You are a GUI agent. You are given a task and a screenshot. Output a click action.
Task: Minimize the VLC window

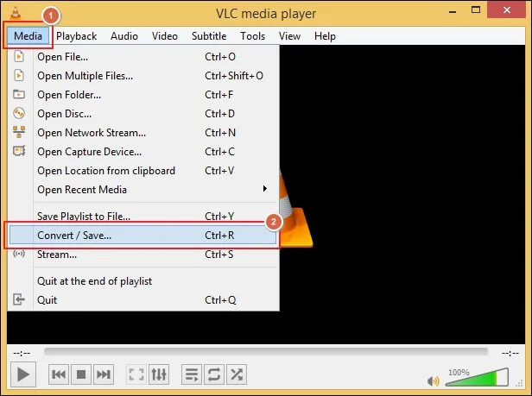[x=453, y=11]
